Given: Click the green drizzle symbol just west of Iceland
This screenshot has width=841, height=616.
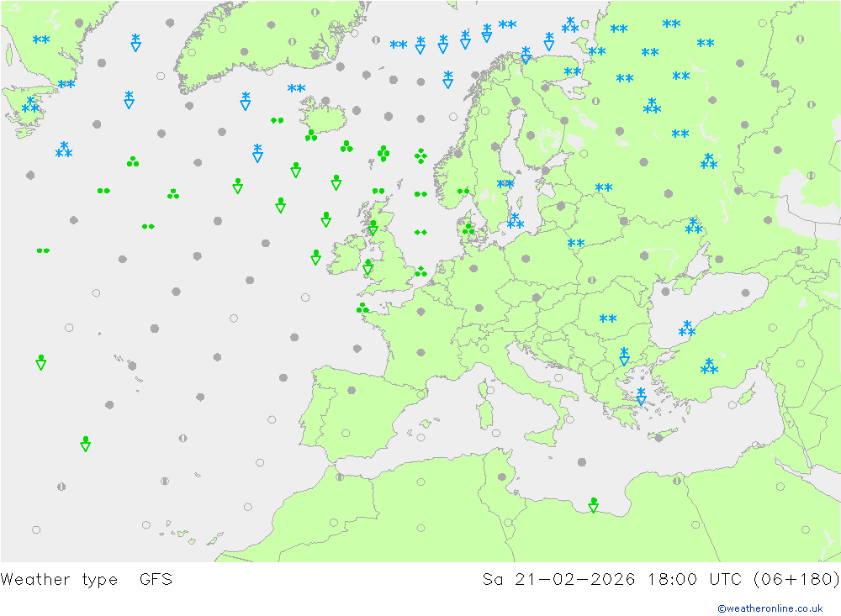Looking at the screenshot, I should [x=278, y=121].
